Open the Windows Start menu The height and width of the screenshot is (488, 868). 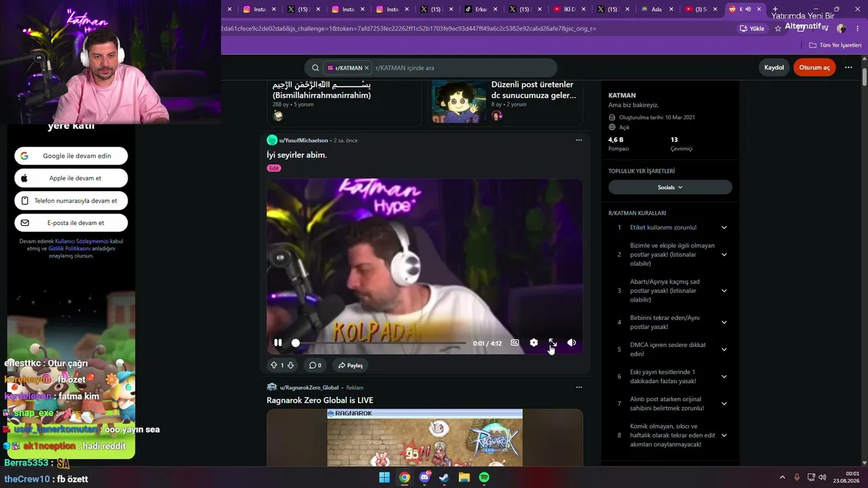[x=384, y=477]
